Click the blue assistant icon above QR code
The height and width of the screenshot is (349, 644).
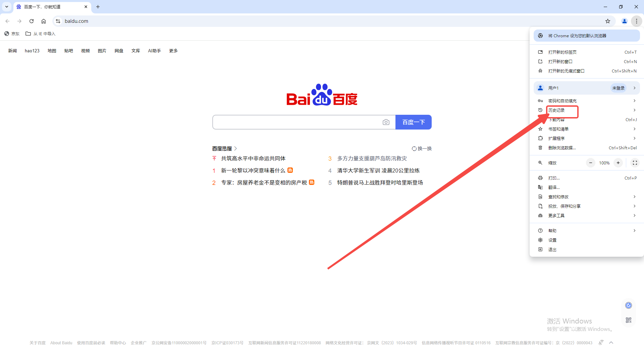pyautogui.click(x=629, y=305)
